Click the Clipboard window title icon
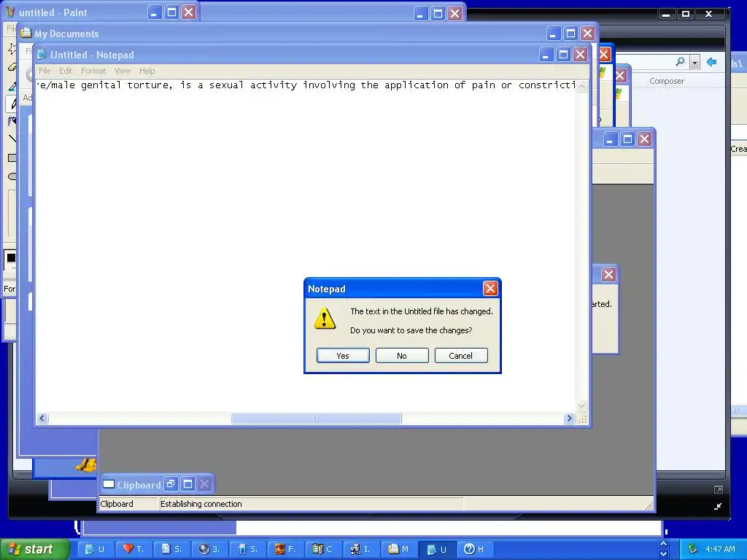Screen dimensions: 747x560 pyautogui.click(x=109, y=484)
